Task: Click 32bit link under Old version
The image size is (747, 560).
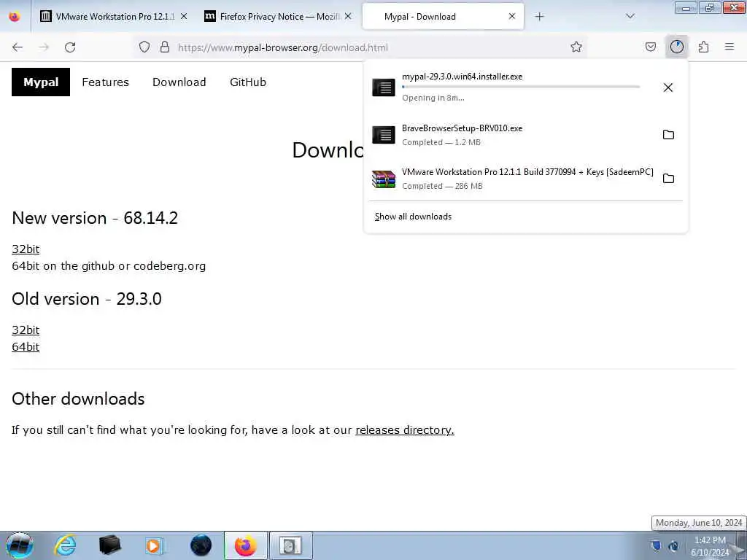Action: pos(26,330)
